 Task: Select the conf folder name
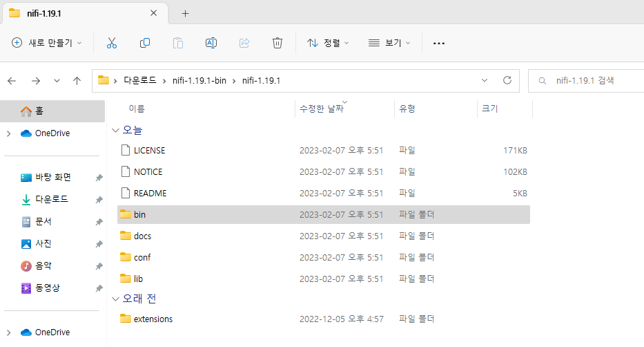142,257
